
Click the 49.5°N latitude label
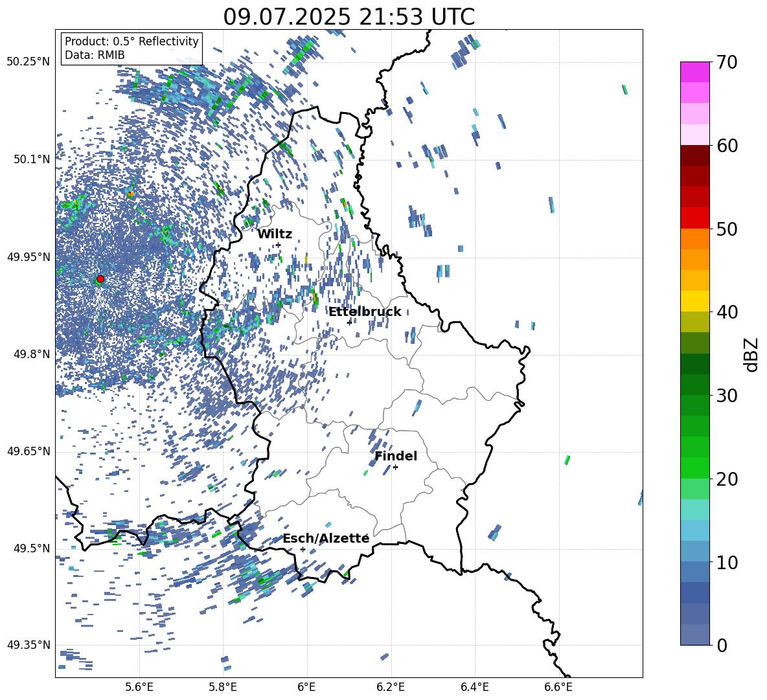[32, 548]
